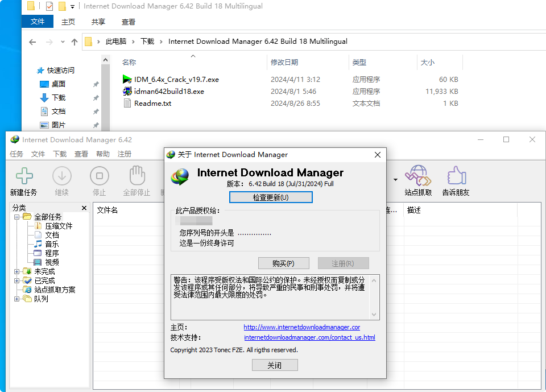
Task: Expand the 队列 node in the category tree
Action: [18, 298]
